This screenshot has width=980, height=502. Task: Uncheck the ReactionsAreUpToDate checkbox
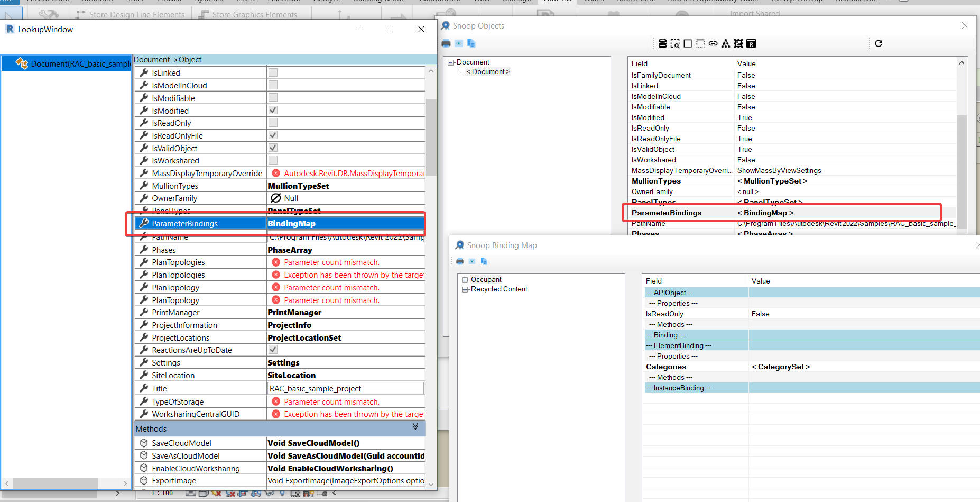point(273,350)
